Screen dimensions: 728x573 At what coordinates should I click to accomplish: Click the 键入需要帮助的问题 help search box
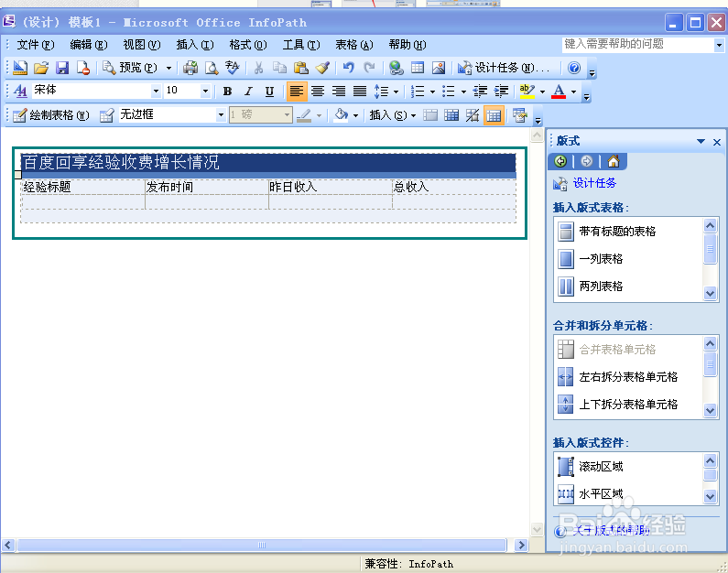(637, 45)
